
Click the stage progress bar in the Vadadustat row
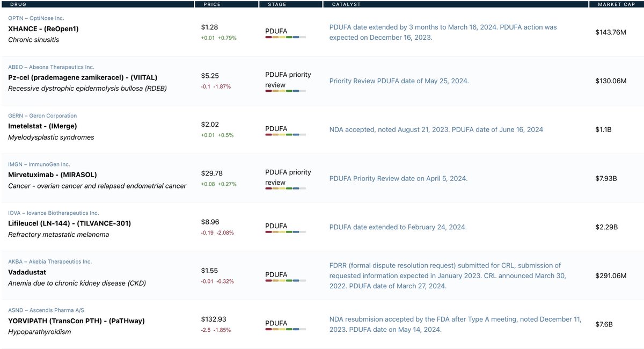click(286, 281)
